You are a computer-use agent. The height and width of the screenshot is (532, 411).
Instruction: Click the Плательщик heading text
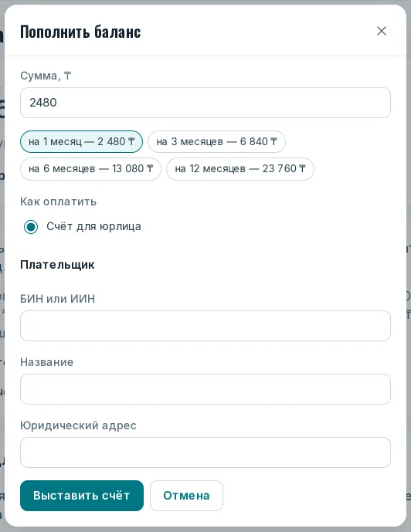pos(57,265)
